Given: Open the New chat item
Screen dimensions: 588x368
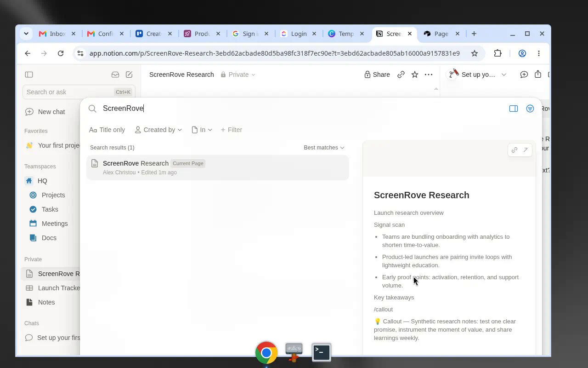Looking at the screenshot, I should [51, 112].
